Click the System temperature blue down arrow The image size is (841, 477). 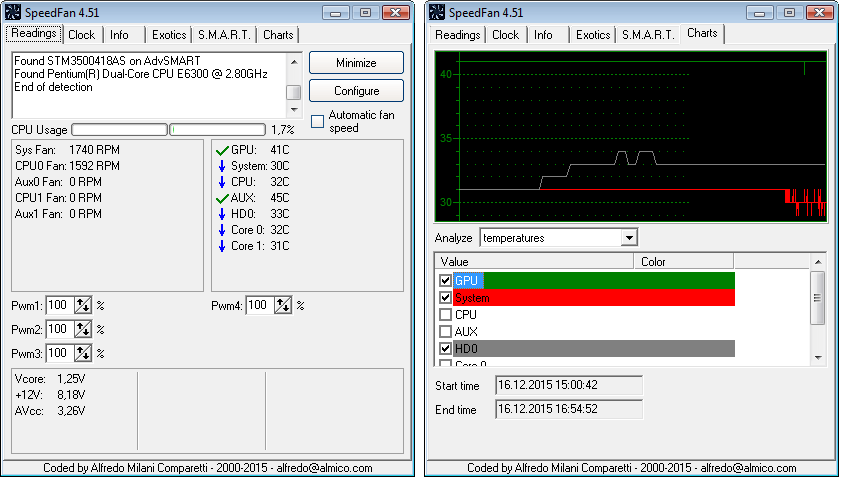pos(222,166)
